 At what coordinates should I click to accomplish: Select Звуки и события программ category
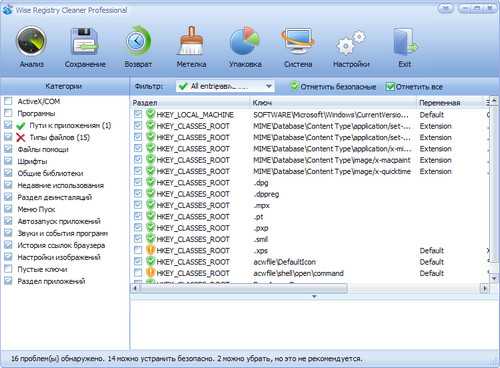click(63, 233)
